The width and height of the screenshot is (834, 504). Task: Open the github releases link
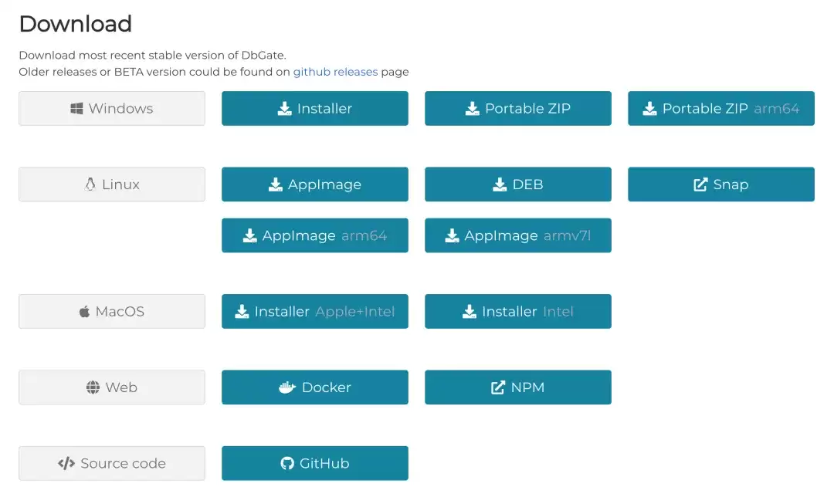point(335,72)
